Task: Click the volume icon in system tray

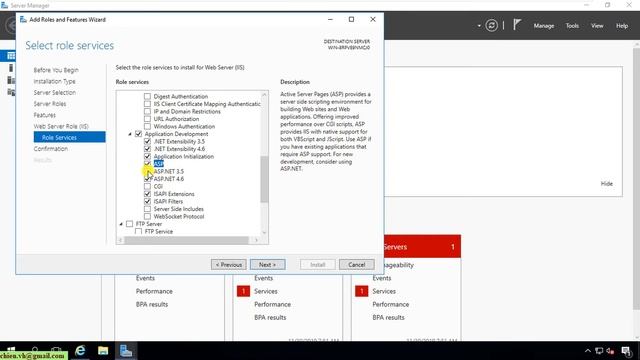Action: pos(610,351)
